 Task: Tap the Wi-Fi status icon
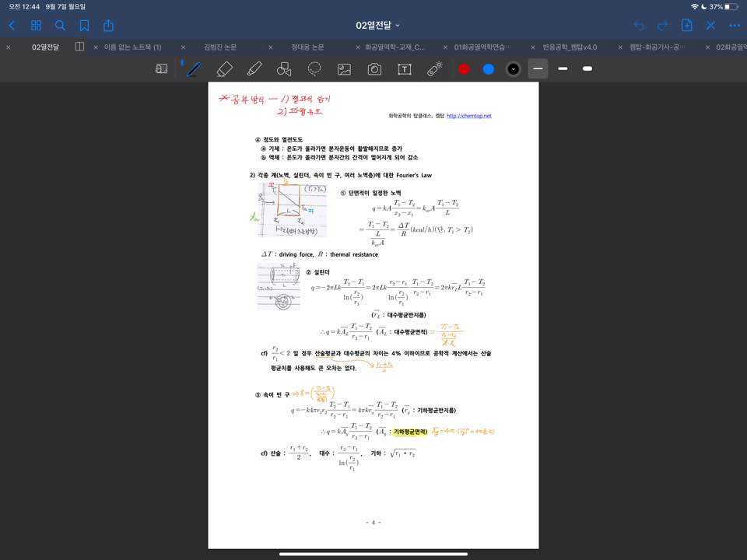click(695, 7)
